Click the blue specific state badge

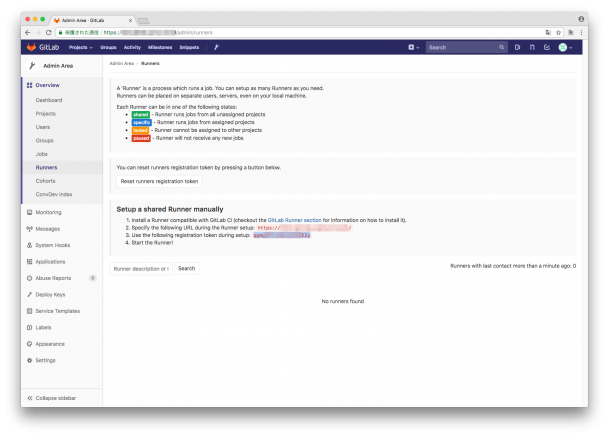(x=141, y=122)
